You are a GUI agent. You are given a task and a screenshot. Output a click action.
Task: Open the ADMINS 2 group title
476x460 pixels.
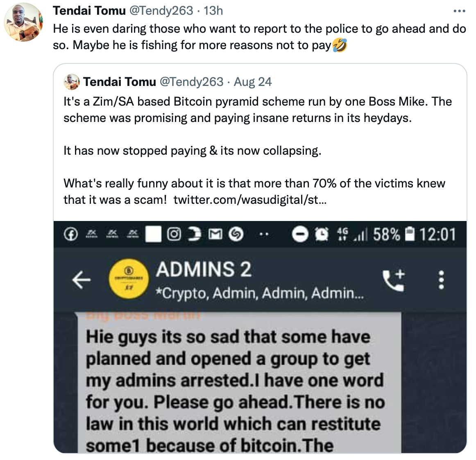[x=204, y=270]
